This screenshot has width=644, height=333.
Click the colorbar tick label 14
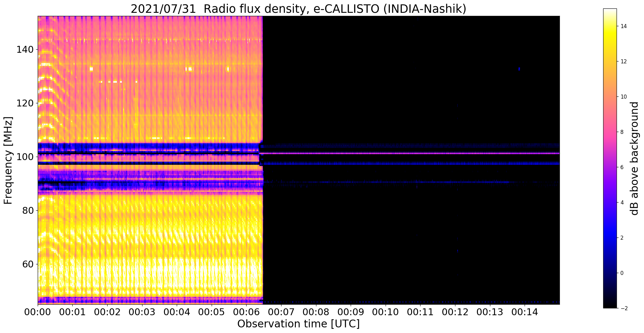pyautogui.click(x=624, y=26)
